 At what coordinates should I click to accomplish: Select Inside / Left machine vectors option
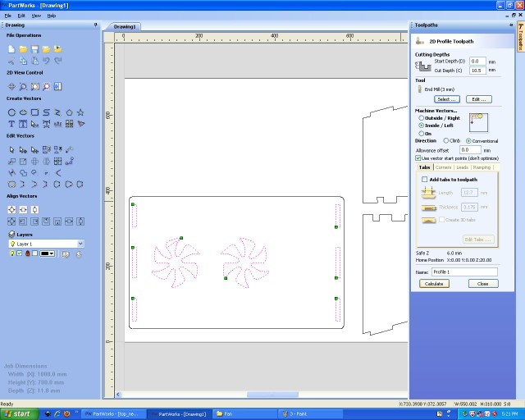point(421,126)
